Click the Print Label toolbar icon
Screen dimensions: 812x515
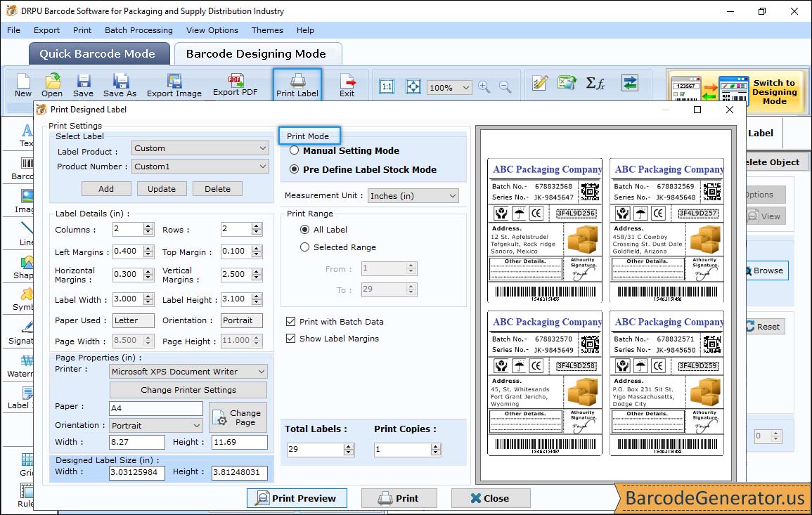pyautogui.click(x=297, y=85)
